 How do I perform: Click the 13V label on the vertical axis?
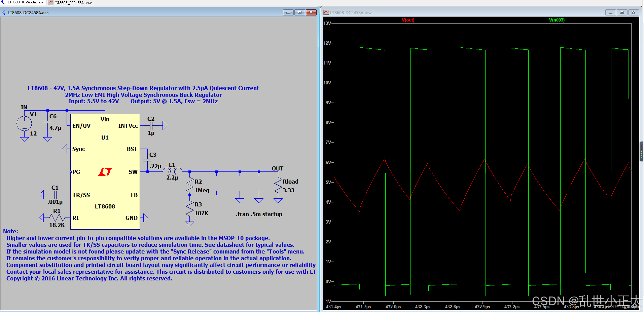[x=327, y=23]
